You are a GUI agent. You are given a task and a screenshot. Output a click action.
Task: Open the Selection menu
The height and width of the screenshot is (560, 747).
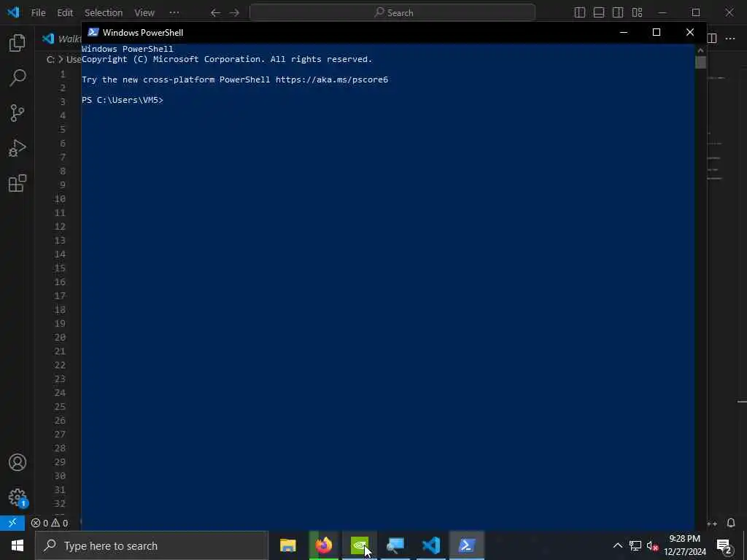click(x=104, y=13)
